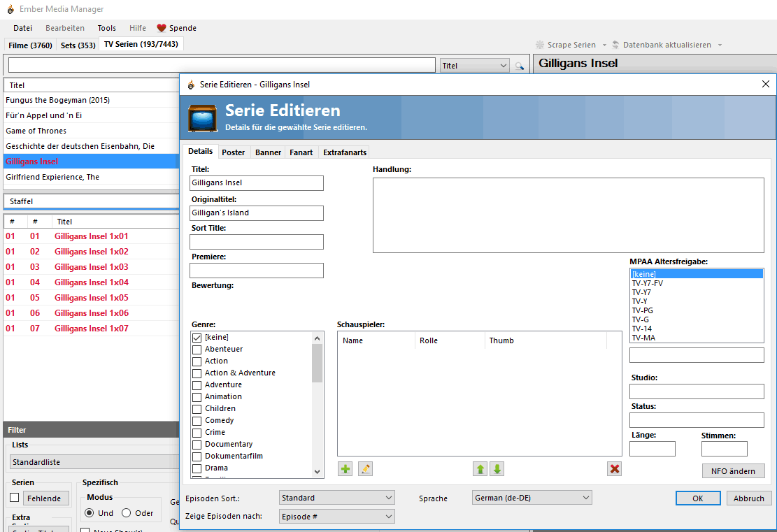Click the Spende heart donation item
The width and height of the screenshot is (777, 532).
click(176, 28)
